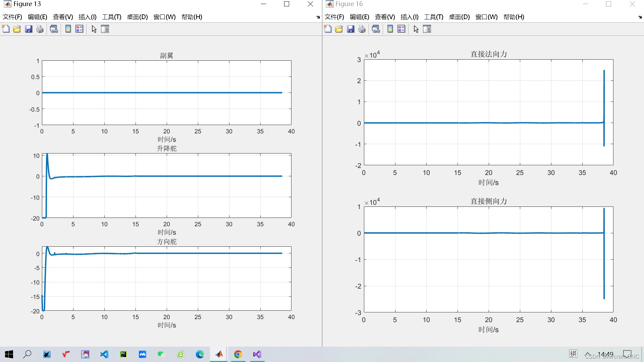Image resolution: width=644 pixels, height=362 pixels.
Task: Open 工具(T) menu in Figure 13
Action: point(111,17)
